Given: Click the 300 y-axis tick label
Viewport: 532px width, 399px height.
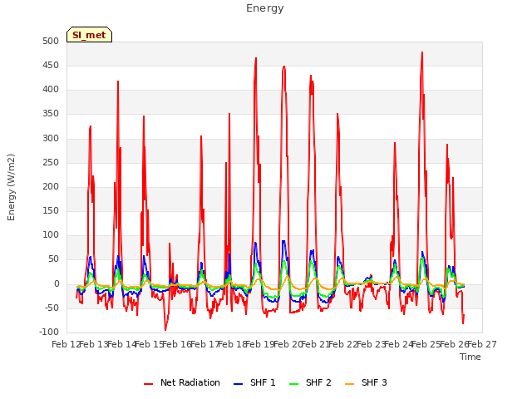Looking at the screenshot, I should [51, 139].
